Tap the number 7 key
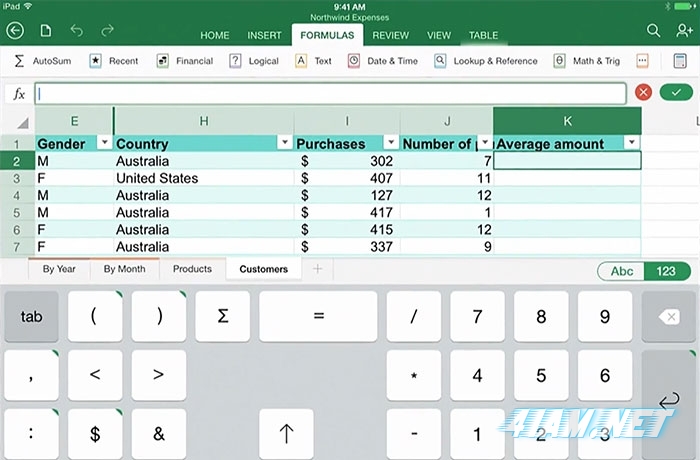The width and height of the screenshot is (700, 460). tap(477, 317)
